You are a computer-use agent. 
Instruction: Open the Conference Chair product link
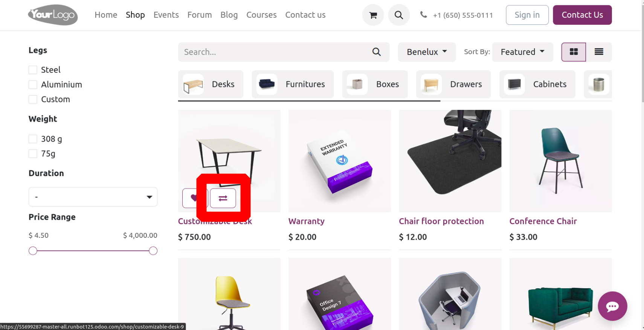click(x=543, y=221)
